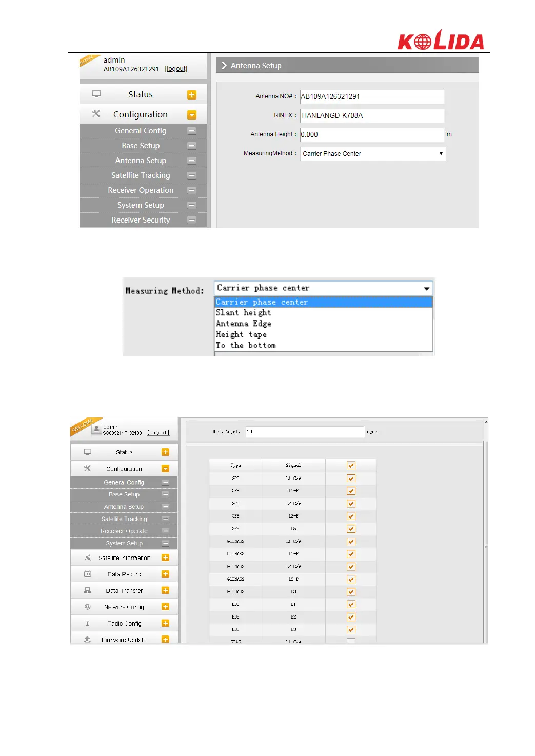Screen dimensions: 535x756
Task: Toggle the BDS B1 signal checkbox
Action: coord(351,604)
